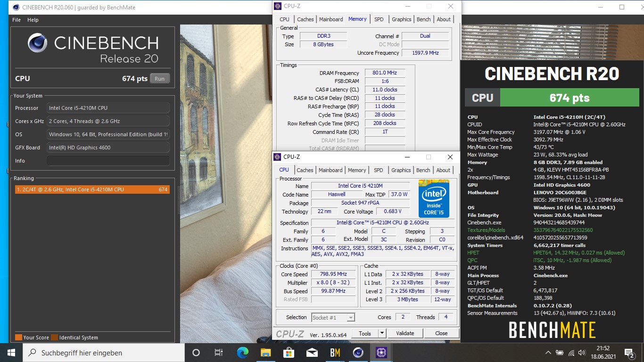Open Cinebench File menu

point(17,20)
